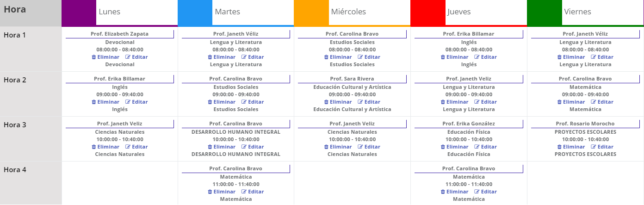Screen dimensions: 644x205
Task: Open Prof. Rosario Morocho name label
Action: 585,124
